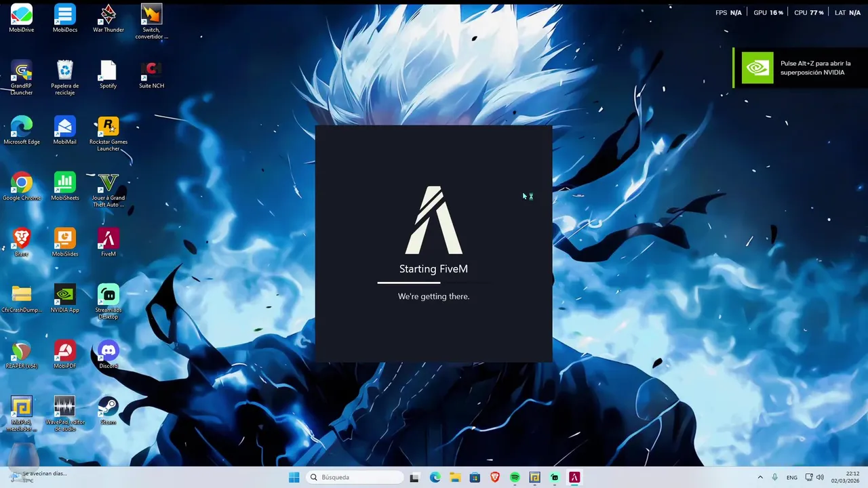
Task: Select the MobiSheets desktop icon
Action: 65,187
